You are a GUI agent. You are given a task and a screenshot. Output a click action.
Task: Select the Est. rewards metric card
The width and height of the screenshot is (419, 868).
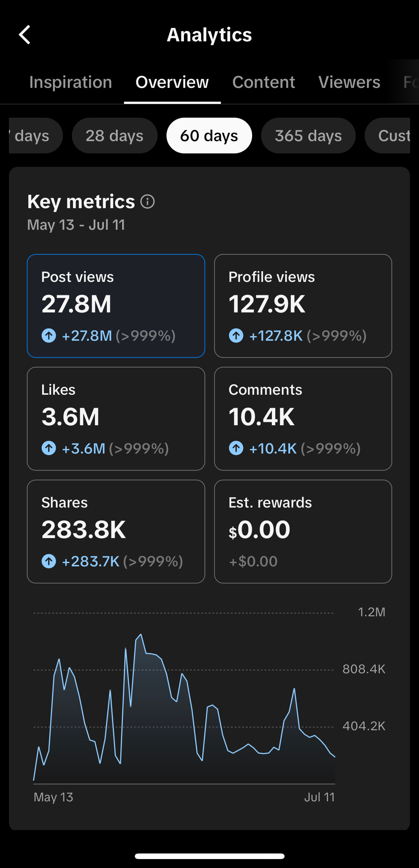(x=303, y=531)
